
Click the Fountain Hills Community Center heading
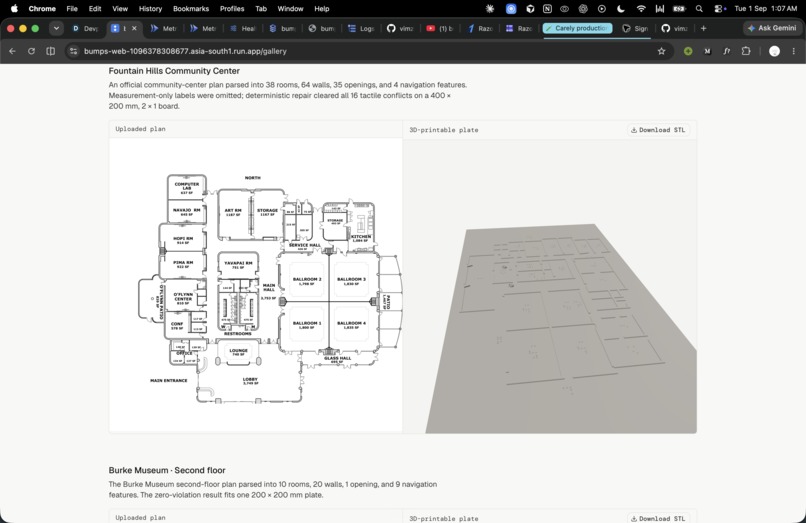pyautogui.click(x=174, y=71)
